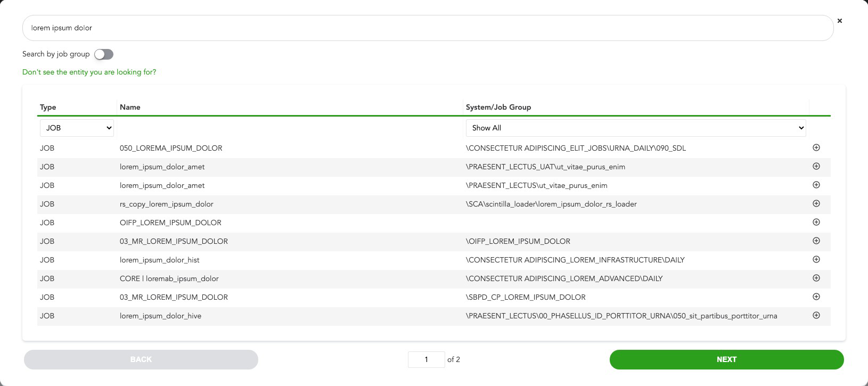Select the job name OIFP_LOREM_IPSUM_DOLOR in Name column
The image size is (868, 386).
click(170, 223)
